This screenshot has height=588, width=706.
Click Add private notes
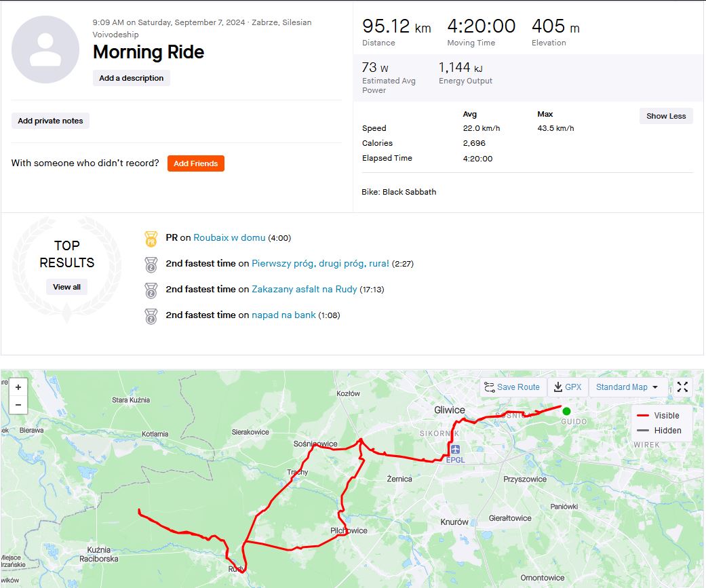click(x=50, y=121)
